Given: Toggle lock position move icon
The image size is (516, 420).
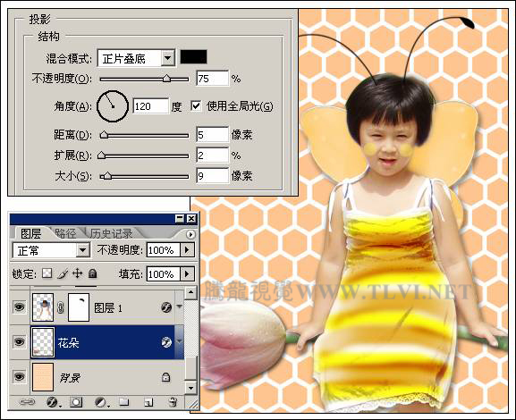Looking at the screenshot, I should 77,273.
